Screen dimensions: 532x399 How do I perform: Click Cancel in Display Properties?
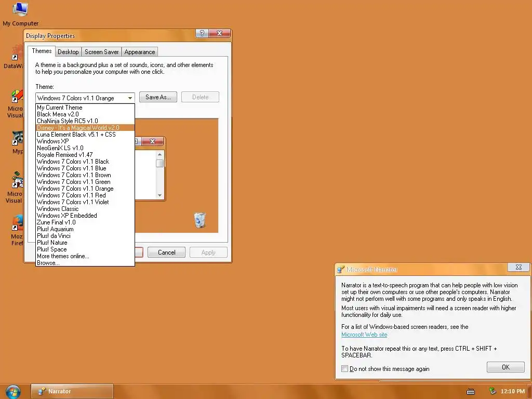click(167, 252)
